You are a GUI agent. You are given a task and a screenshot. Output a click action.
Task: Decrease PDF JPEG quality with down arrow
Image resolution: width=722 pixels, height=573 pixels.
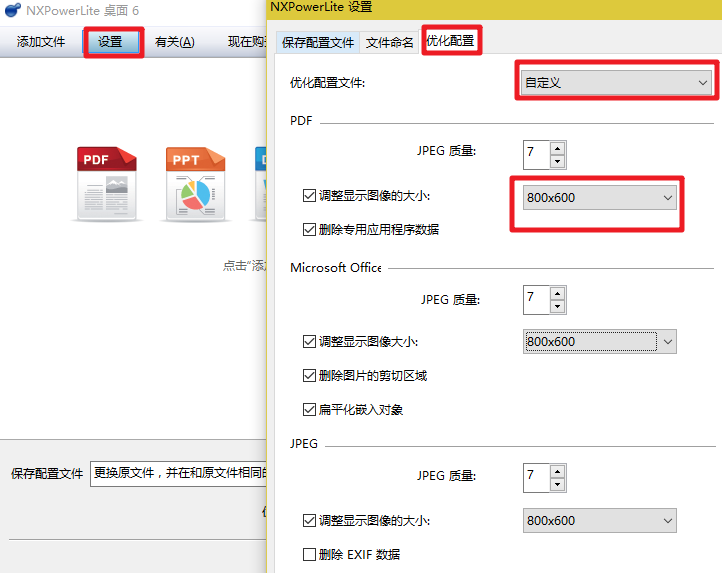tap(558, 161)
